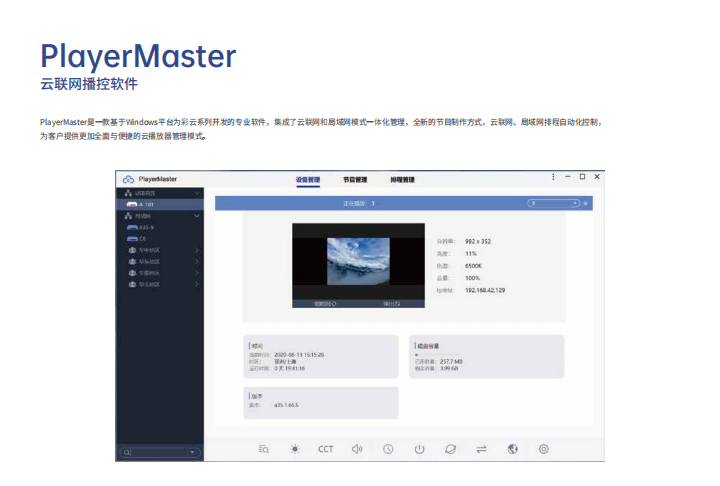Expand the region group directly below C6
Screen dimensions: 720x486
click(x=197, y=250)
